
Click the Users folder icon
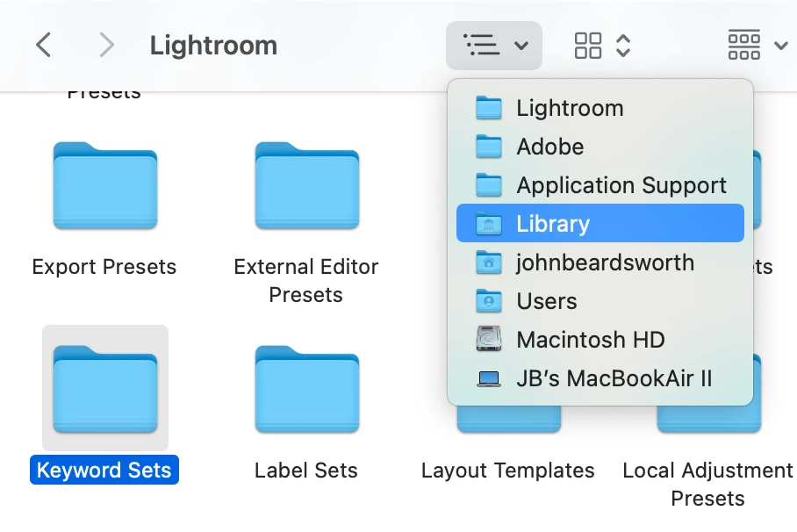point(488,301)
